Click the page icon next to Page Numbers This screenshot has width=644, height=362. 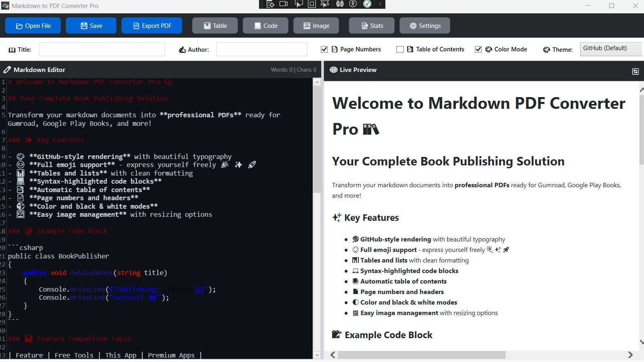(x=335, y=49)
